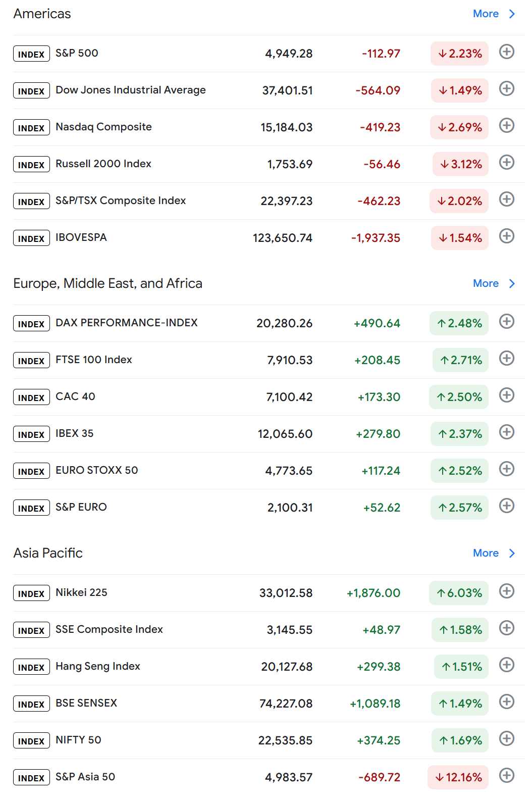Image resolution: width=532 pixels, height=801 pixels.
Task: Select the S&P Asia 50 change -689.72
Action: pos(380,777)
